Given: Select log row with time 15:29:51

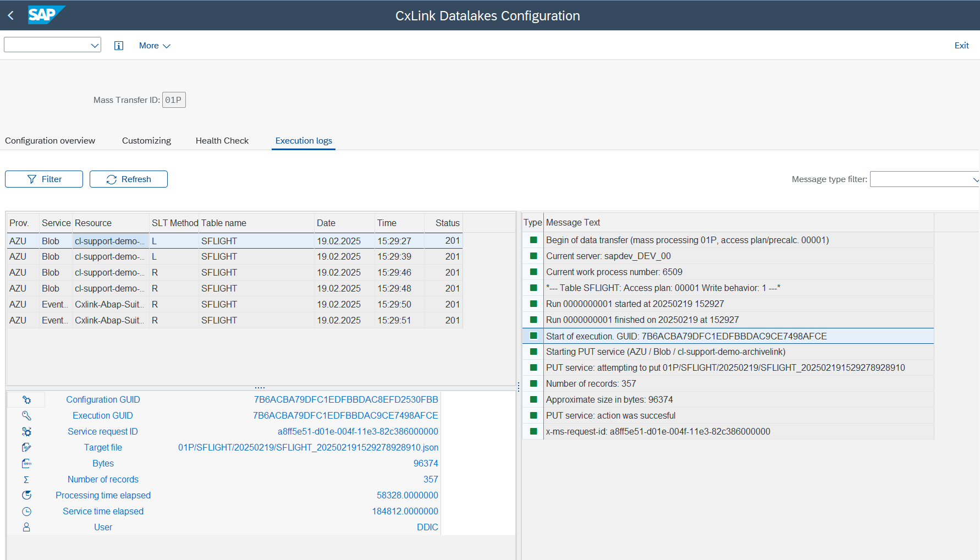Looking at the screenshot, I should coord(235,321).
